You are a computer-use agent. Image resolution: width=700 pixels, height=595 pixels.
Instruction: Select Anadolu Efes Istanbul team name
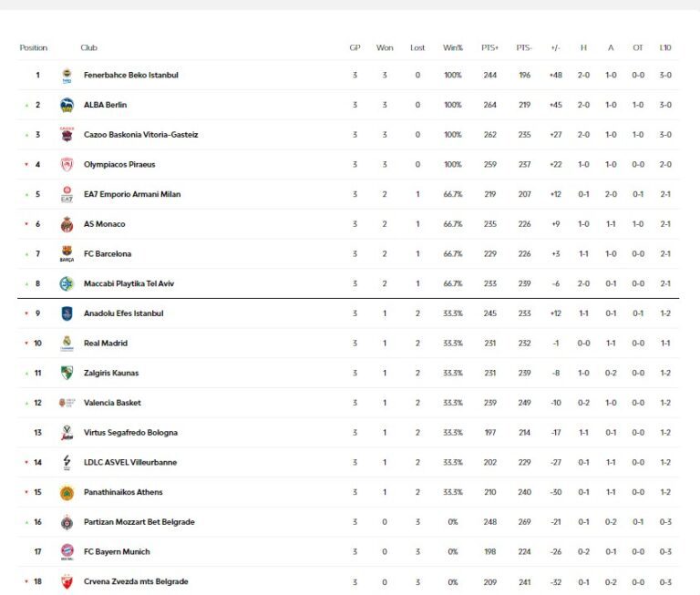tap(123, 313)
